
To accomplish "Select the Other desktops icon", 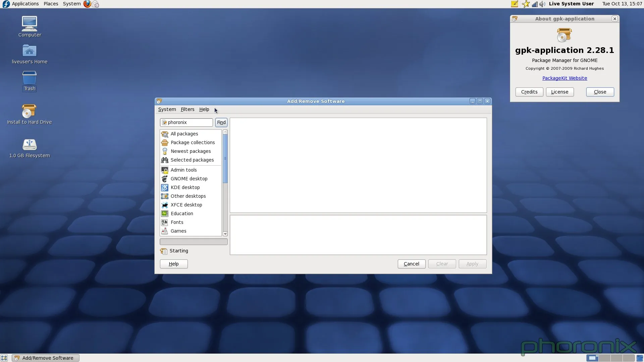I will coord(165,196).
